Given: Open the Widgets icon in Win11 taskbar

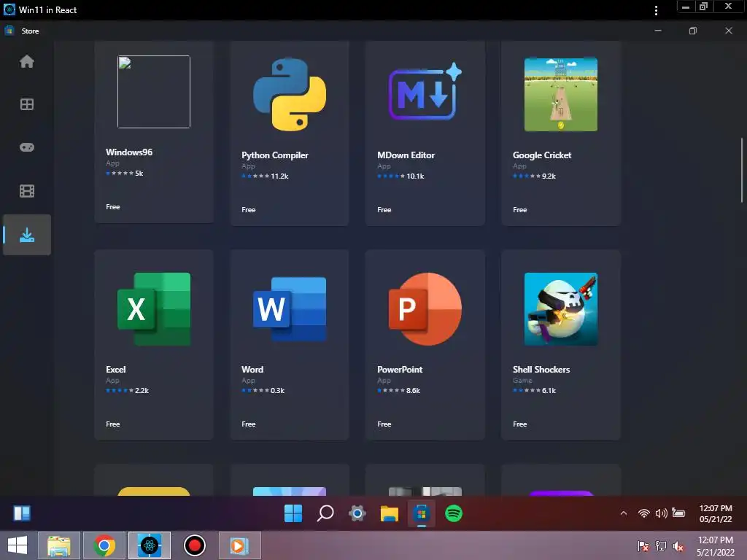Looking at the screenshot, I should click(x=22, y=513).
